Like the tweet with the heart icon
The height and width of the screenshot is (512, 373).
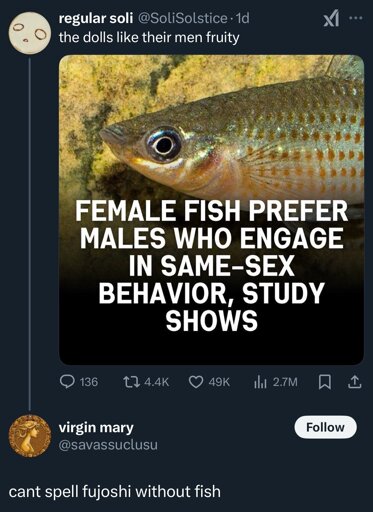[x=196, y=382]
